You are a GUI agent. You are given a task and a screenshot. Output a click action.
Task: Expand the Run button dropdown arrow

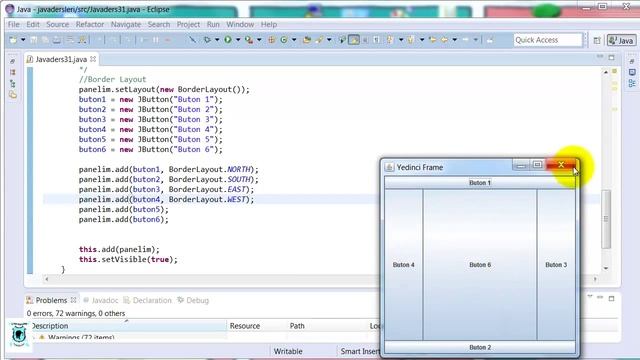(x=238, y=40)
